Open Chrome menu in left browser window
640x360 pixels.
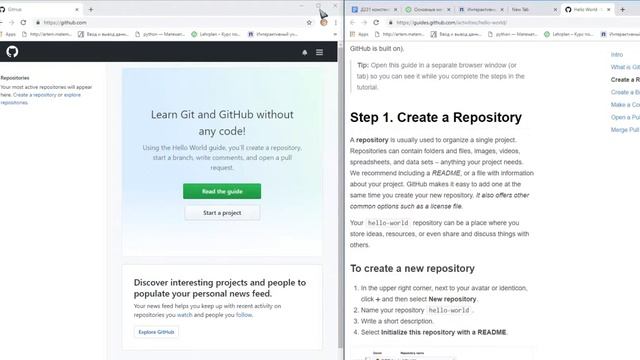[336, 22]
